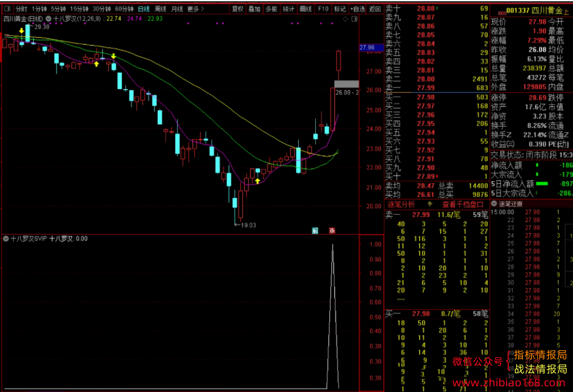This screenshot has width=573, height=392.
Task: Click the 15:00:00 tick record row
Action: pos(526,212)
